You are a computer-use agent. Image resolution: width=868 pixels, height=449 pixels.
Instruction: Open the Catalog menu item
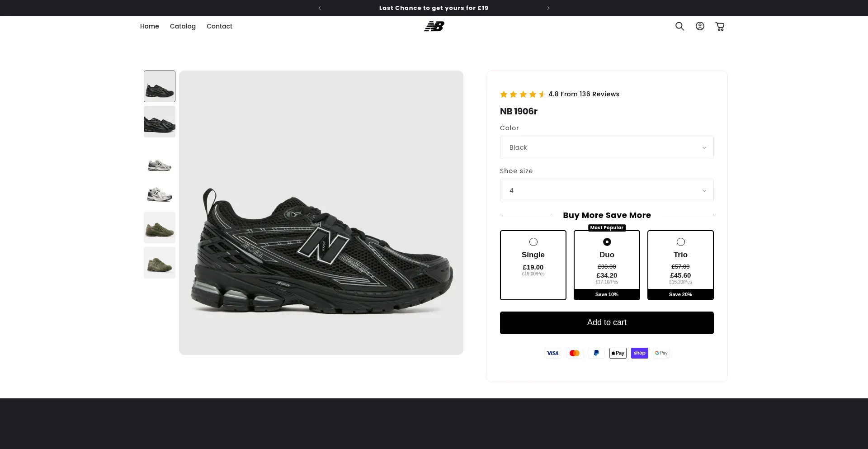click(183, 26)
